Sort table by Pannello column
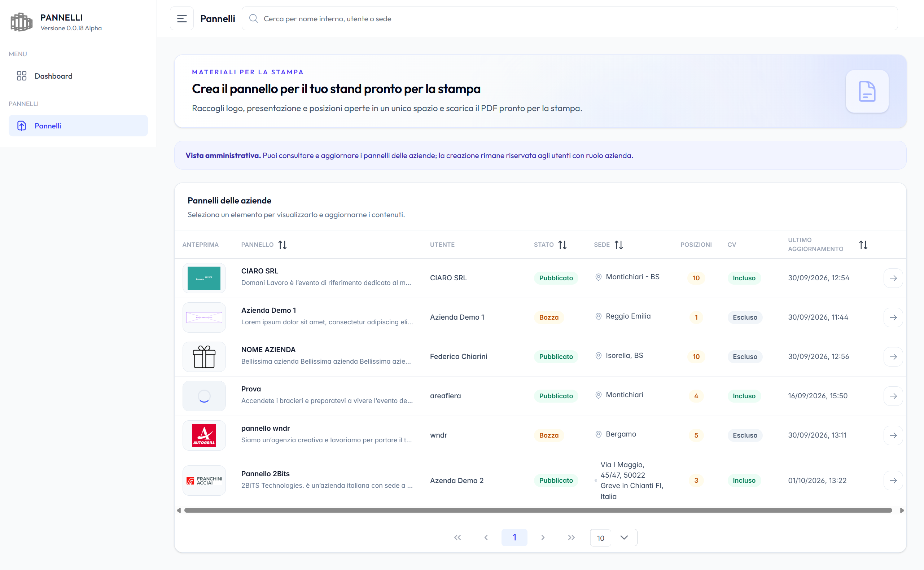The image size is (924, 570). click(283, 245)
